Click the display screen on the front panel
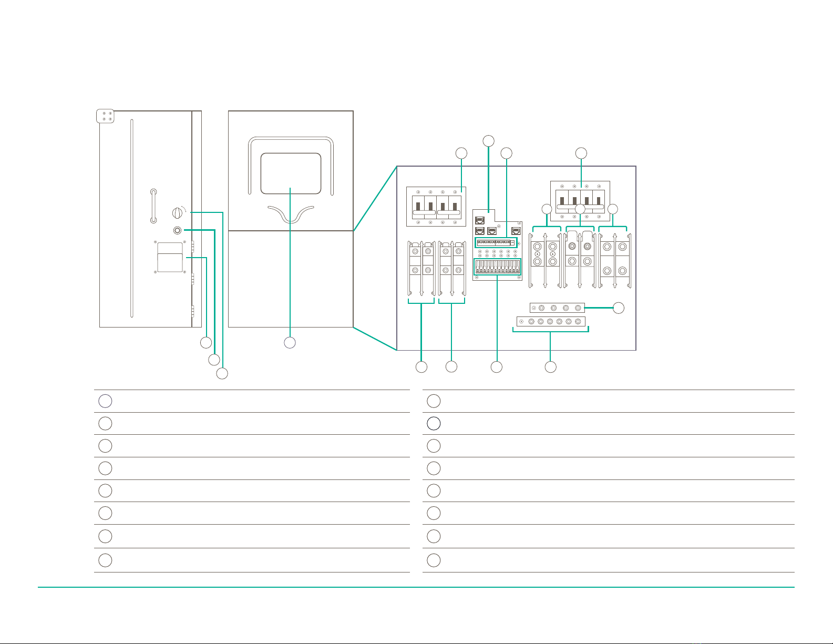This screenshot has width=833, height=644. click(291, 173)
